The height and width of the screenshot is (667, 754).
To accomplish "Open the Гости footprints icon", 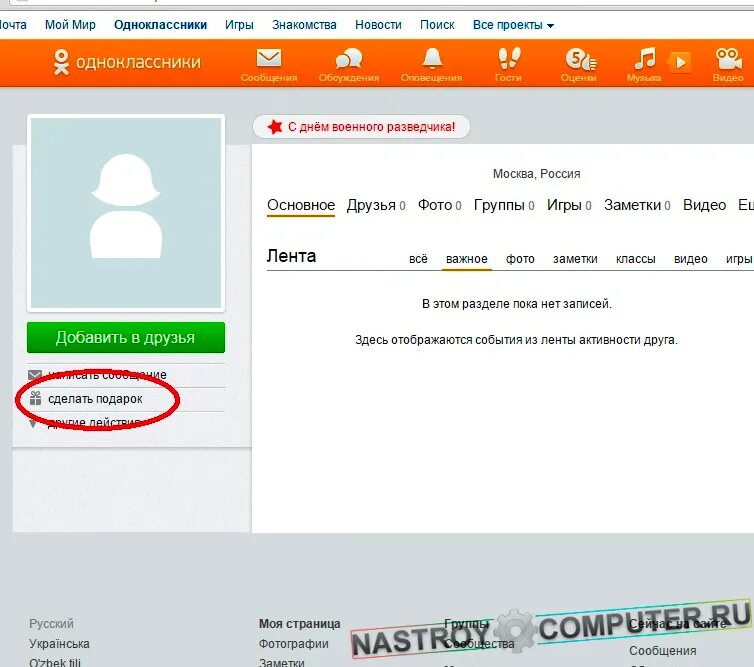I will [x=509, y=58].
